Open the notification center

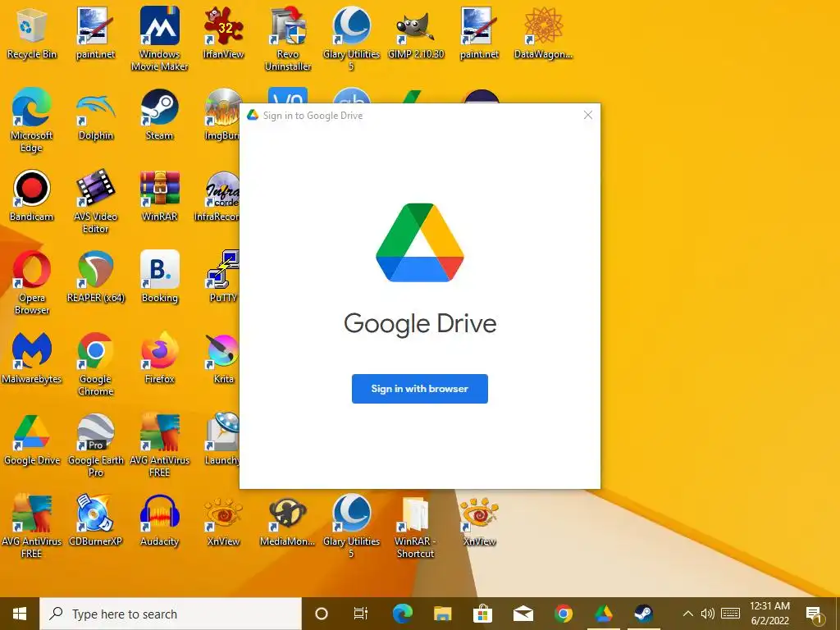[814, 614]
